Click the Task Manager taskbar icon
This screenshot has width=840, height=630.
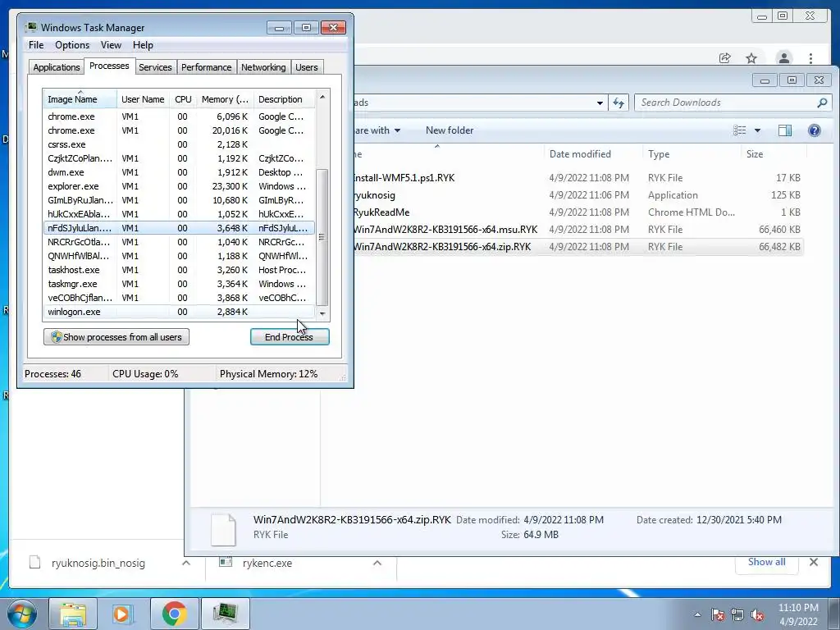pyautogui.click(x=225, y=614)
